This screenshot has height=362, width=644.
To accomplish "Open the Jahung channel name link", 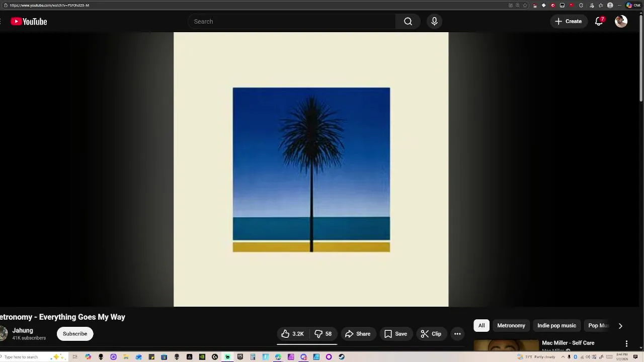I will point(23,330).
